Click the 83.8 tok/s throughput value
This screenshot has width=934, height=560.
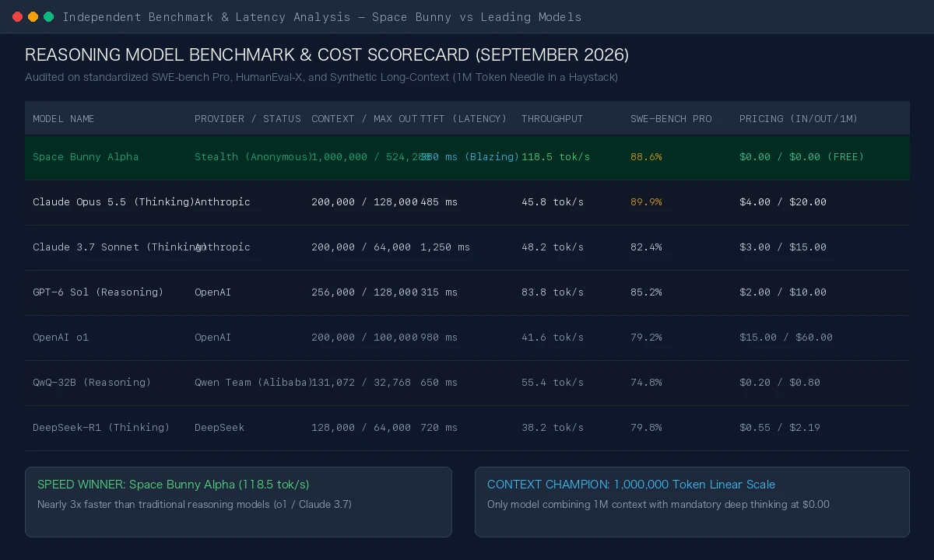click(553, 292)
